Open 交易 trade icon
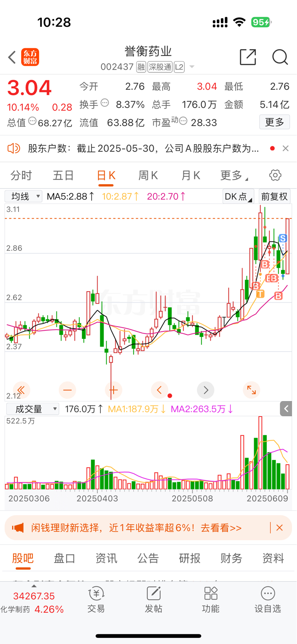 [96, 600]
